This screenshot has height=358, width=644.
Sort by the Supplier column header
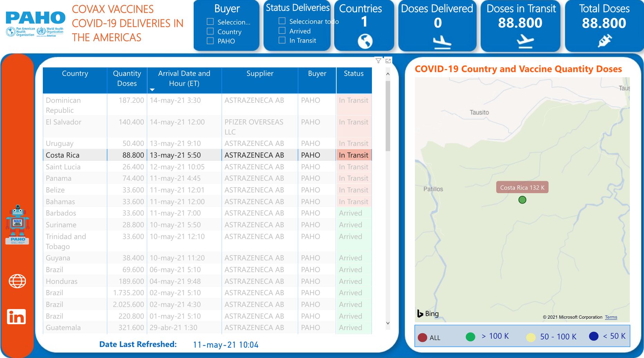click(260, 73)
